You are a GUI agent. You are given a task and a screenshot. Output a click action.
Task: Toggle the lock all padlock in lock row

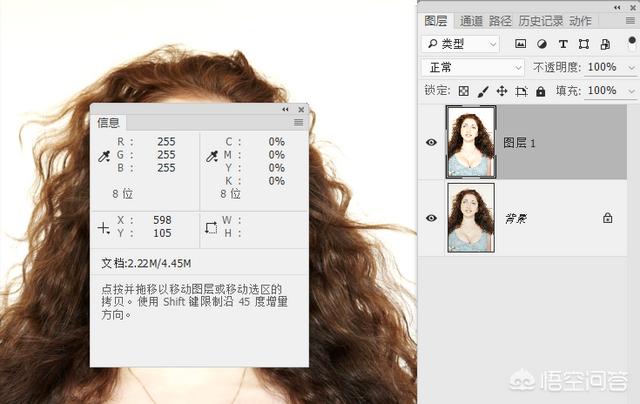[x=541, y=91]
